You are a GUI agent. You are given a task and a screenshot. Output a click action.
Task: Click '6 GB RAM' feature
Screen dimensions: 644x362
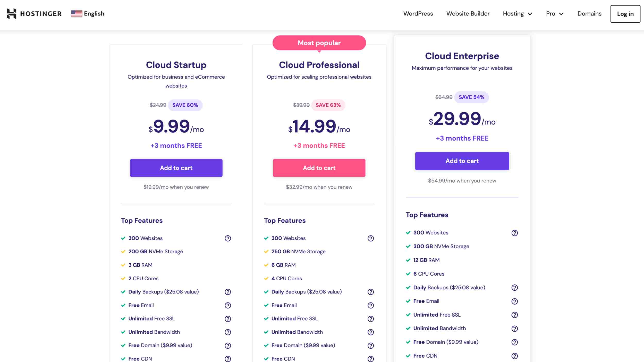[283, 265]
